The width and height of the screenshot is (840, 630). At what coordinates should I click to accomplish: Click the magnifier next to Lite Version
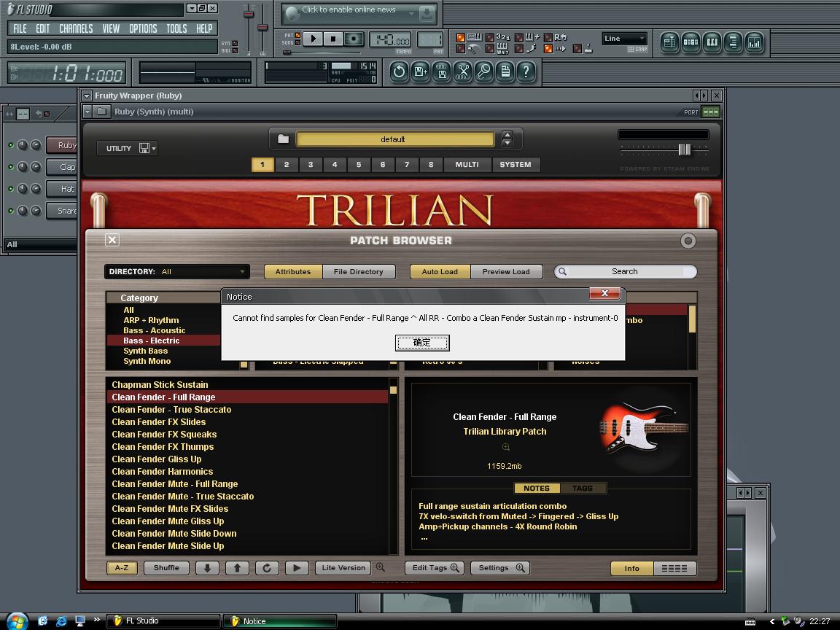(381, 567)
